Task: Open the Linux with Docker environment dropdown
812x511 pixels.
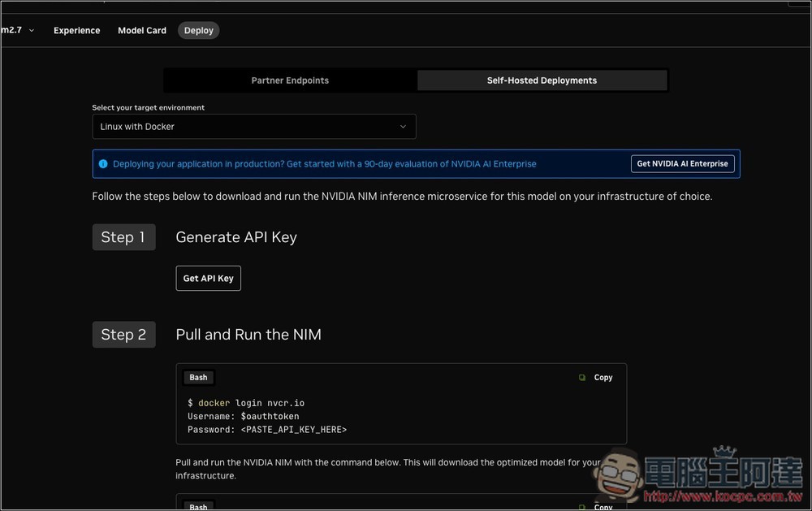Action: click(254, 127)
